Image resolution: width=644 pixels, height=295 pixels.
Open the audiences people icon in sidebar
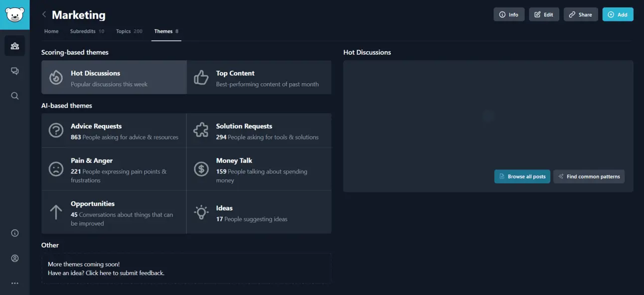pos(14,46)
